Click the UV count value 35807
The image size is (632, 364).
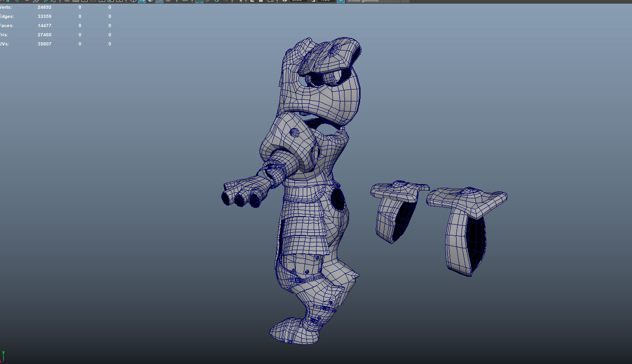tap(45, 44)
